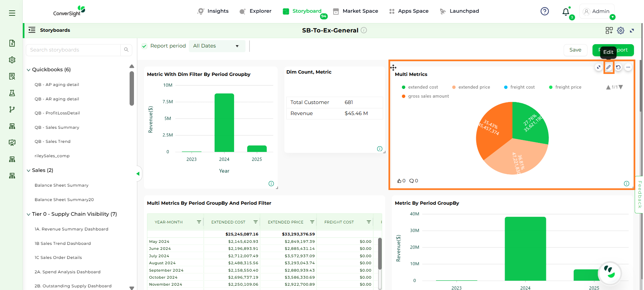Open the notifications bell
Image resolution: width=644 pixels, height=290 pixels.
click(x=566, y=12)
